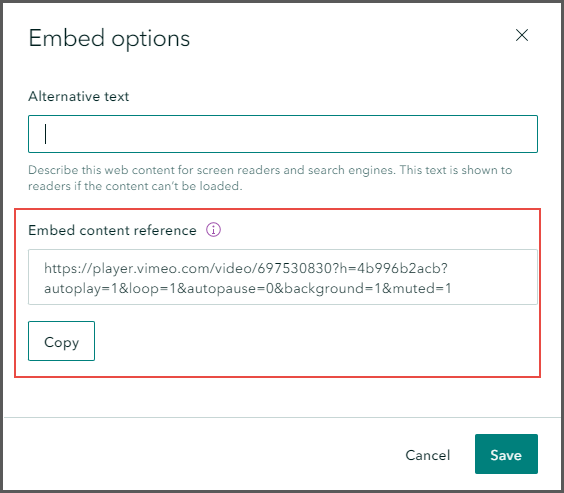Screen dimensions: 564x493
Task: Click the Embed content reference label
Action: (x=112, y=230)
